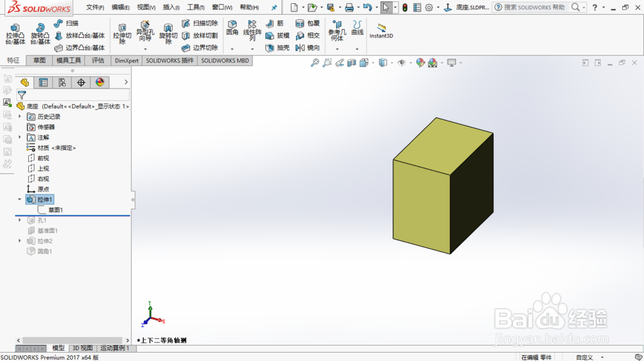The height and width of the screenshot is (361, 644).
Task: Switch to the 3D 视图 tab
Action: (82, 348)
